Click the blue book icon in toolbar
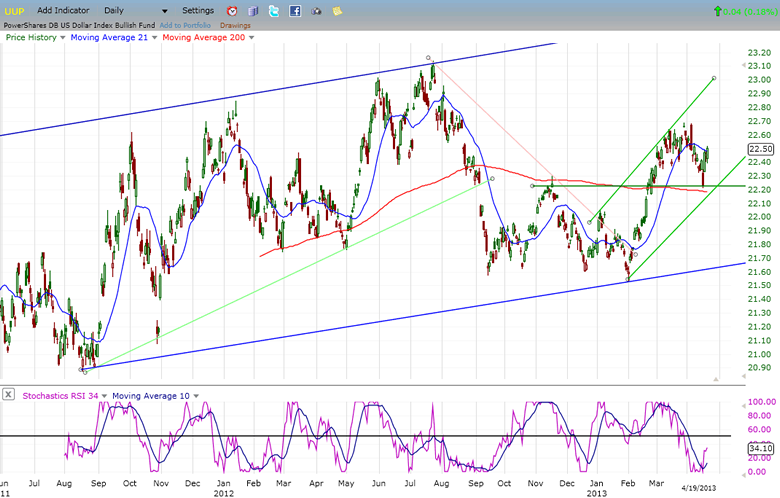The width and height of the screenshot is (780, 498). pos(252,10)
